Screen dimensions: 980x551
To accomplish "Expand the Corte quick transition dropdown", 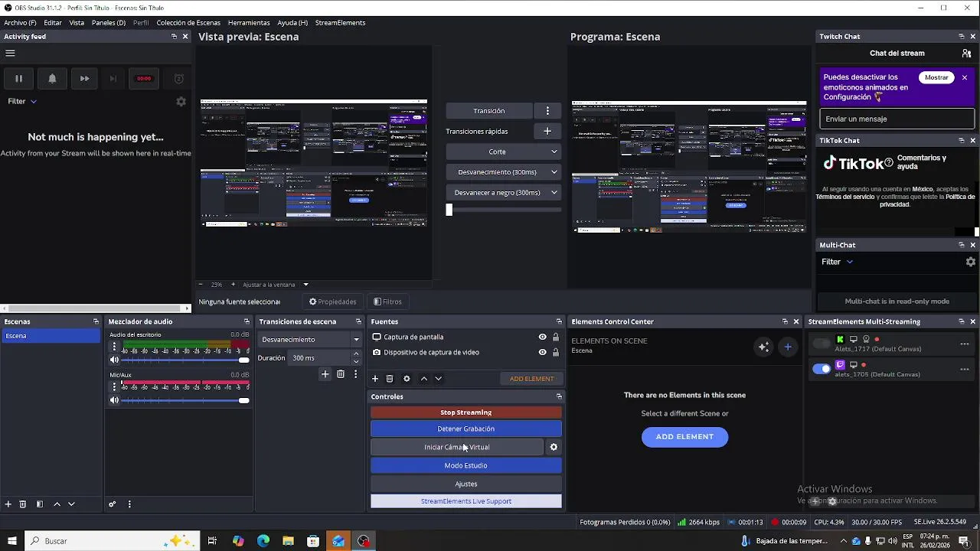I will (x=504, y=152).
